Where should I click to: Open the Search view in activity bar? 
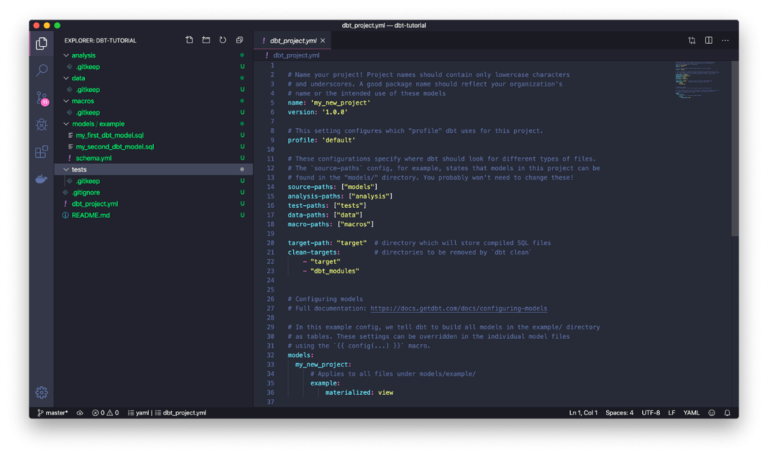[x=42, y=70]
